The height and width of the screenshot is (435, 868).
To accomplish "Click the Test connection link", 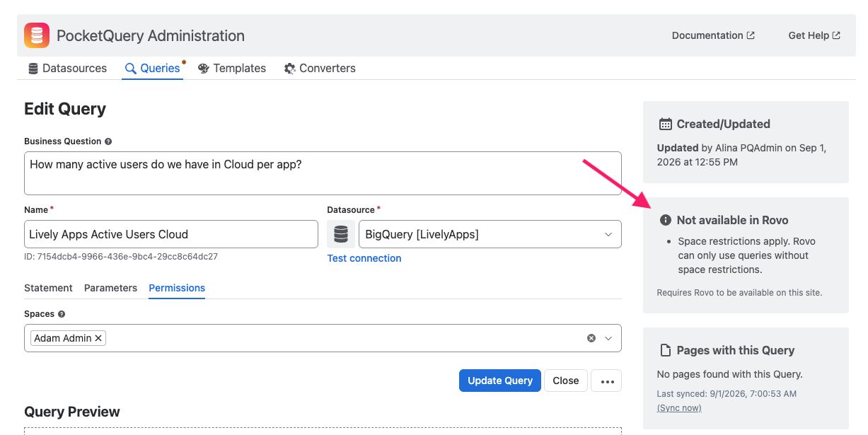I will (x=364, y=258).
